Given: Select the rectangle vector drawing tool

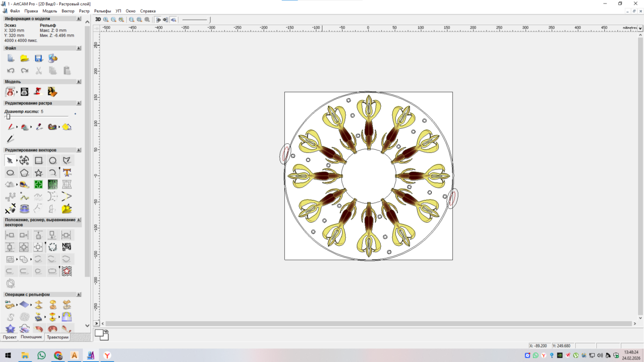Looking at the screenshot, I should tap(38, 160).
